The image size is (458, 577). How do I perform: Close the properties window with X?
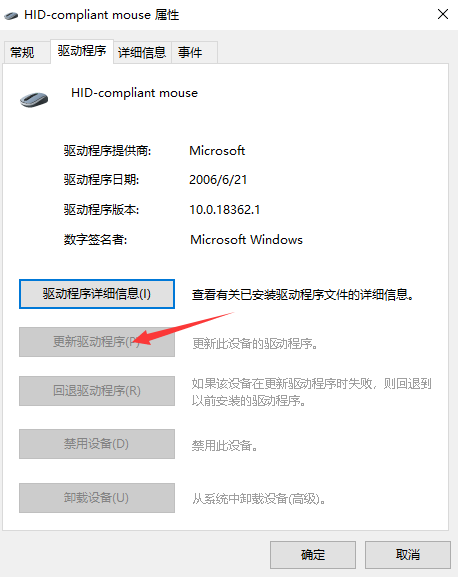point(443,14)
